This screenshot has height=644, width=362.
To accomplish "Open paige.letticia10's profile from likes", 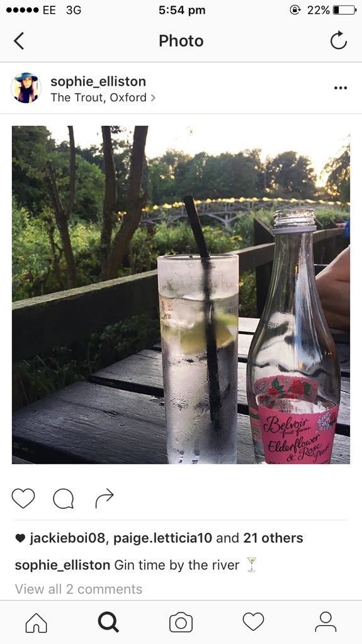I will (163, 538).
